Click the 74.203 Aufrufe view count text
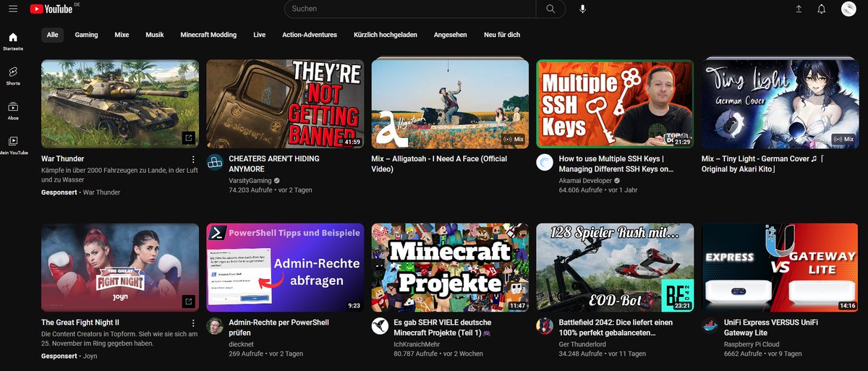This screenshot has height=371, width=868. click(250, 190)
